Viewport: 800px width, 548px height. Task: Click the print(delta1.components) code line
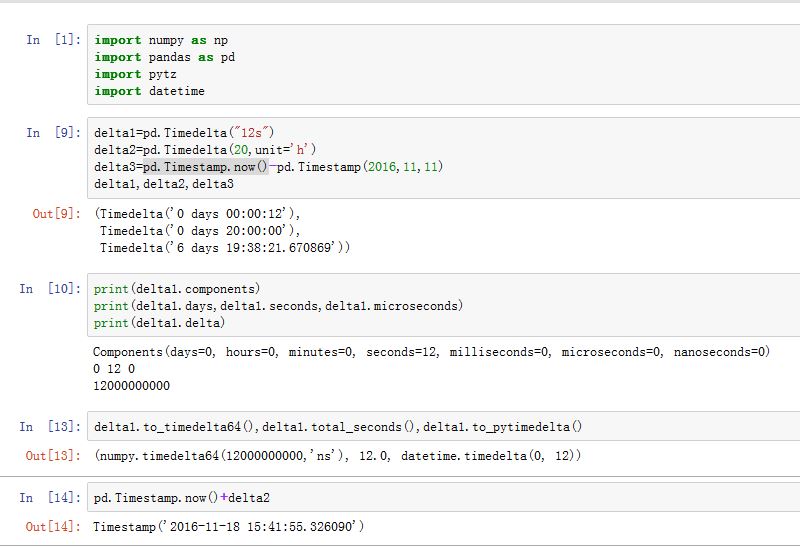[177, 289]
